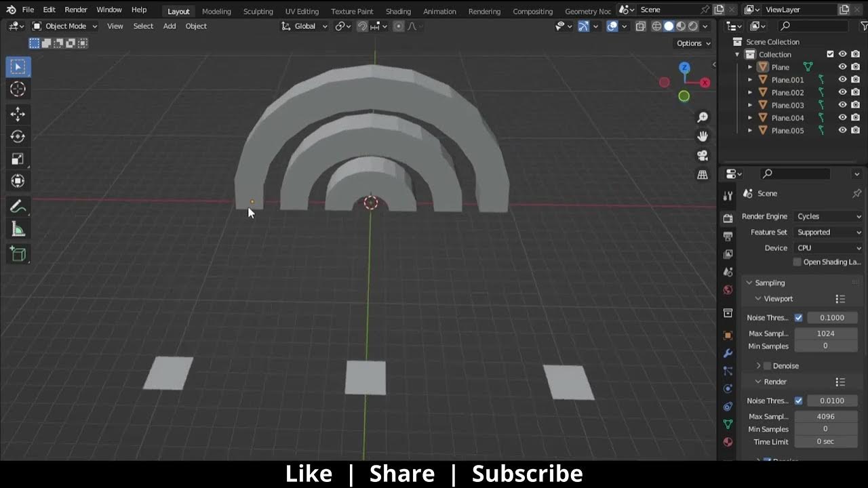The width and height of the screenshot is (868, 488).
Task: Open the Render properties tab
Action: [728, 218]
